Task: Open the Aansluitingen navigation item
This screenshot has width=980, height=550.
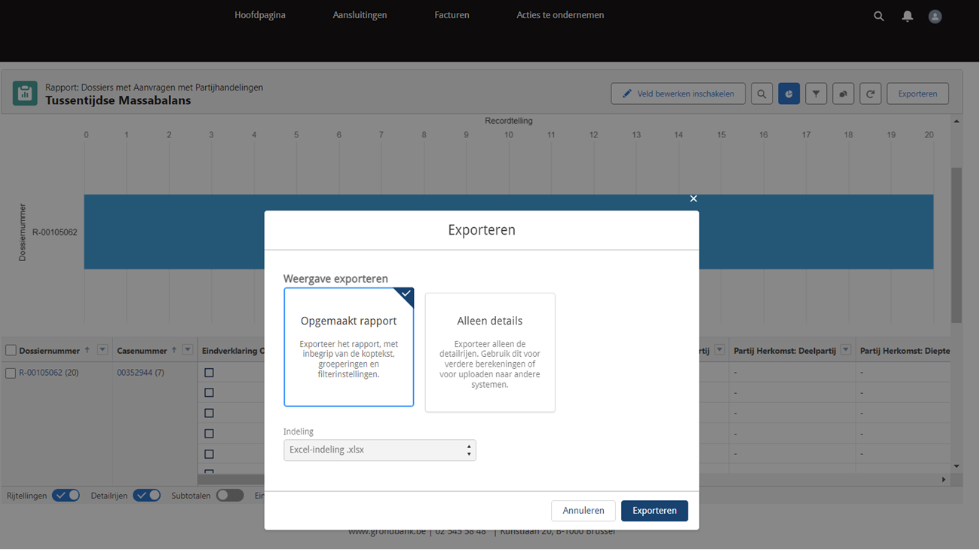Action: point(360,15)
